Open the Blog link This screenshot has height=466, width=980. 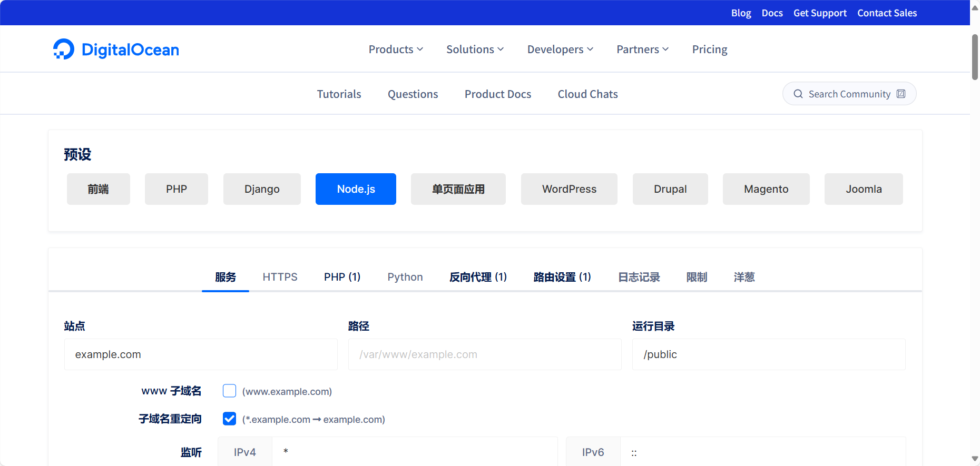(x=741, y=13)
